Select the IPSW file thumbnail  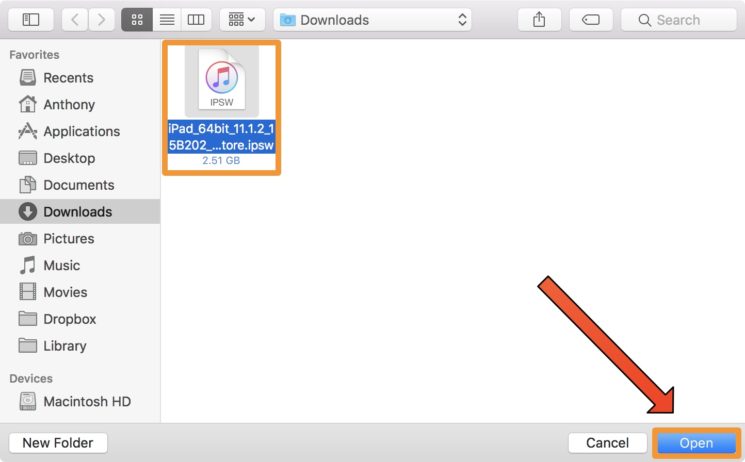(221, 81)
